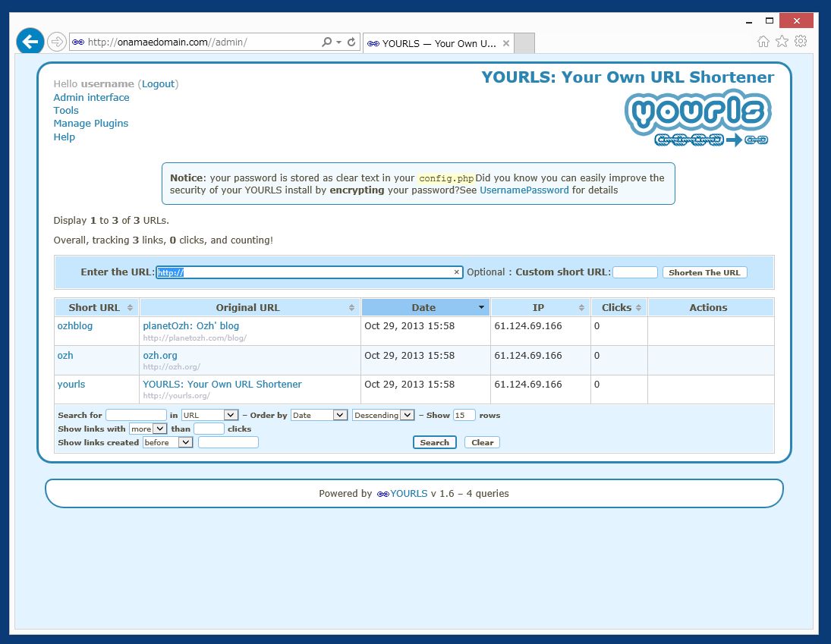This screenshot has height=644, width=831.
Task: Open the yourls short URL link
Action: coord(71,385)
